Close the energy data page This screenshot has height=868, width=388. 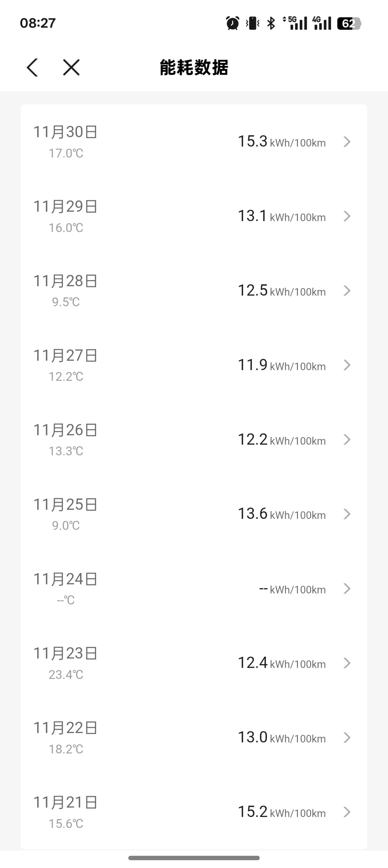[71, 68]
